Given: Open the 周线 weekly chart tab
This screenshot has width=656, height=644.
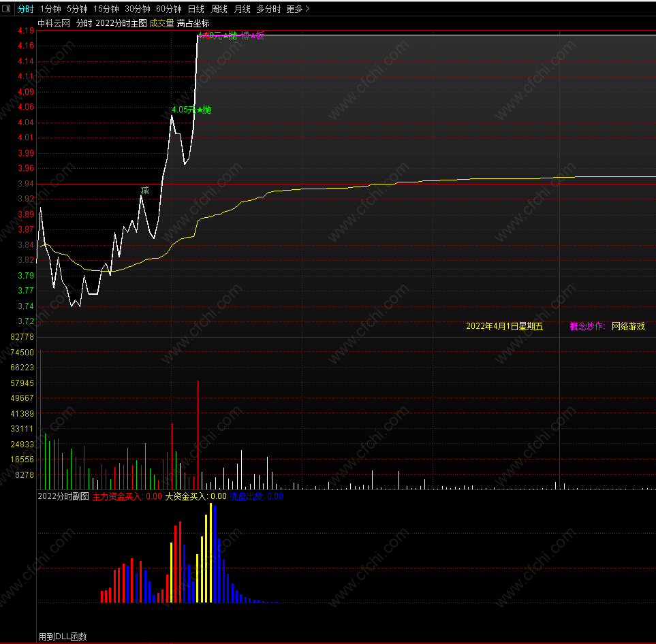Looking at the screenshot, I should [x=219, y=9].
